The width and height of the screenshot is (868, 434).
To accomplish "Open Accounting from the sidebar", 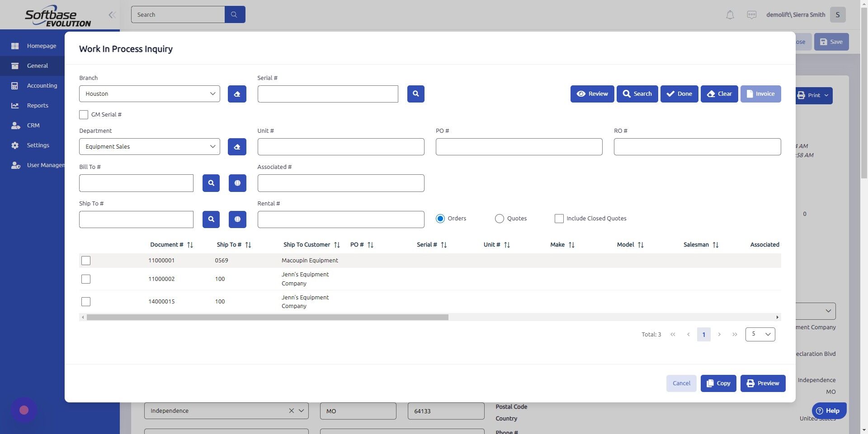I will (x=42, y=85).
